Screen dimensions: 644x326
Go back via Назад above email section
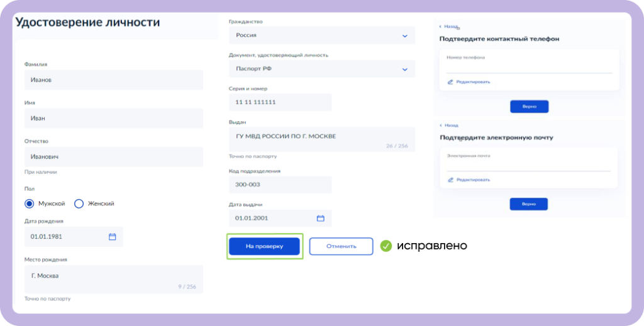pos(451,125)
